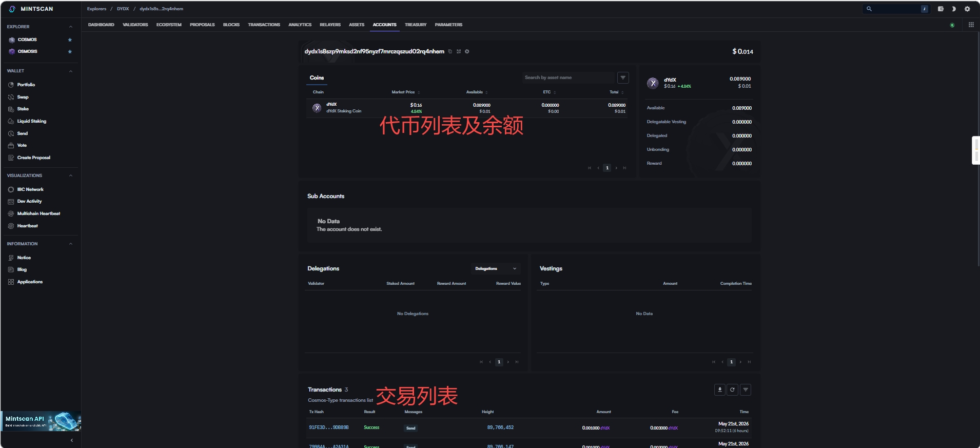Click the Send message badge in first transaction
Image resolution: width=980 pixels, height=448 pixels.
coord(411,428)
